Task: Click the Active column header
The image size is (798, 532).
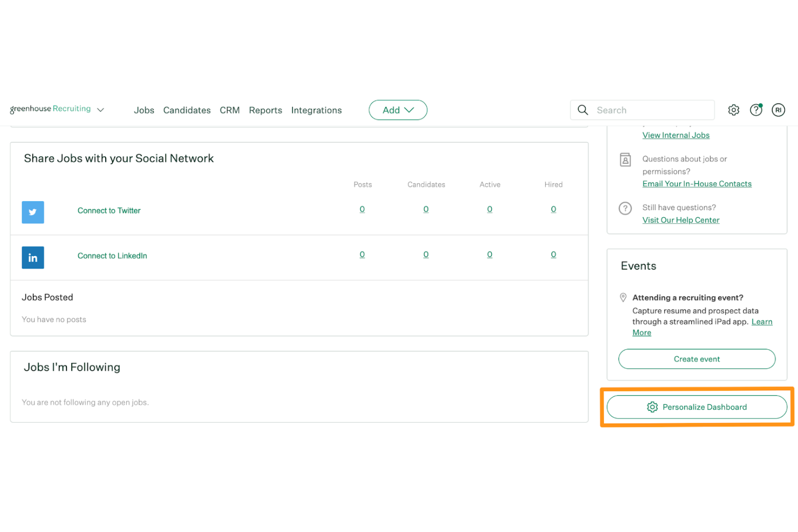Action: 490,184
